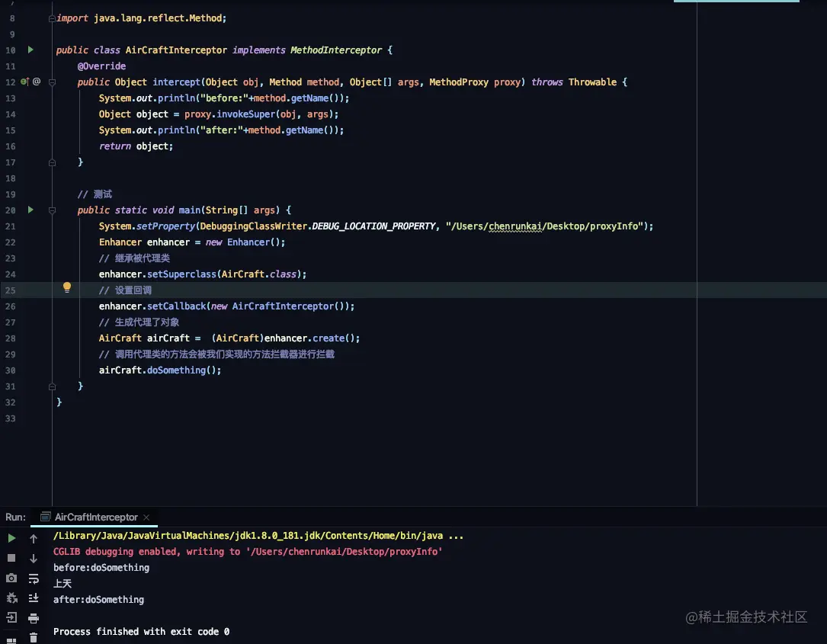Click doSomething call on line 30

[176, 370]
